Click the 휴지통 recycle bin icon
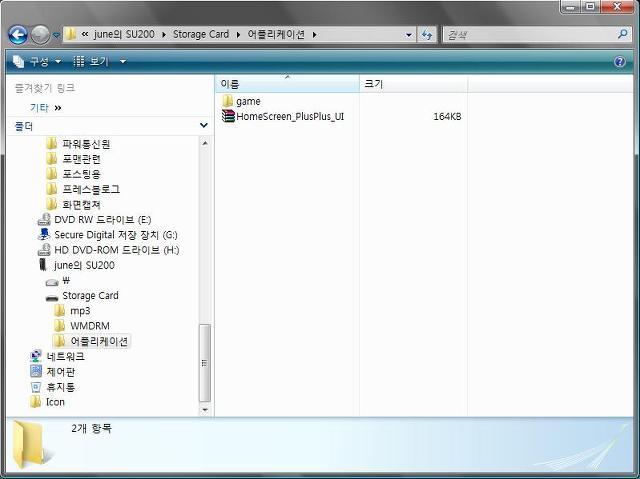 [x=36, y=386]
